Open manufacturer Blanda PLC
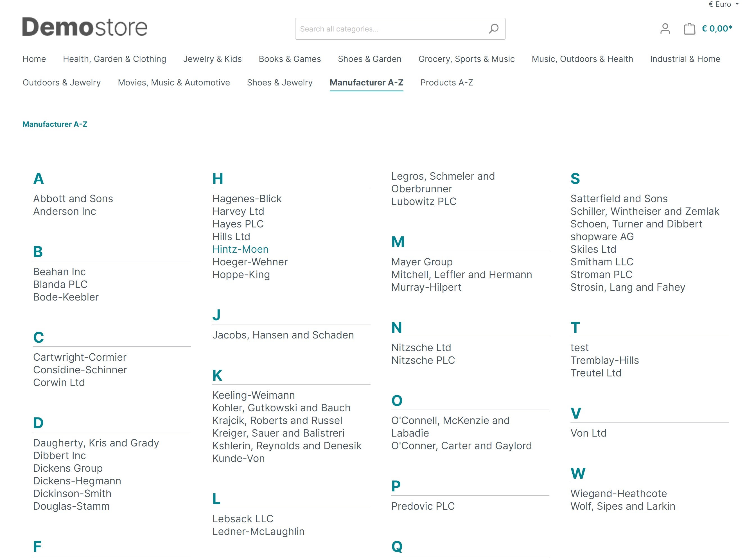The image size is (745, 560). pyautogui.click(x=60, y=284)
